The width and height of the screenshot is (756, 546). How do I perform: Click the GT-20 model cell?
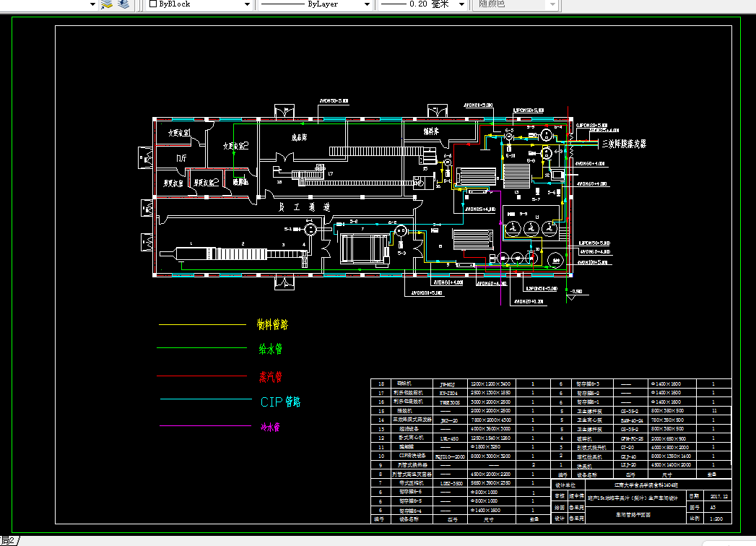click(629, 448)
